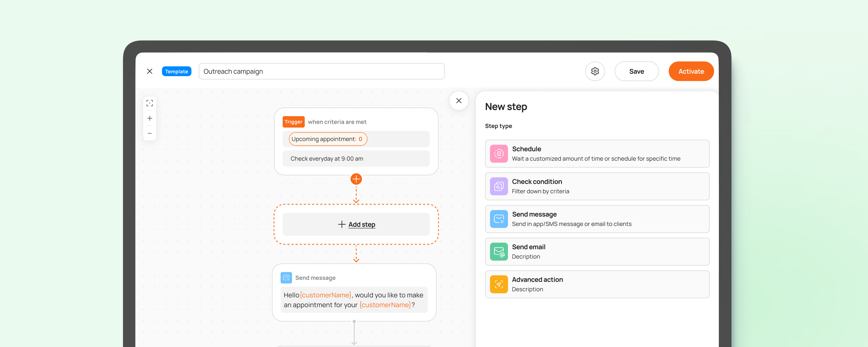Zoom out of the canvas with minus icon
The width and height of the screenshot is (868, 347).
[150, 133]
